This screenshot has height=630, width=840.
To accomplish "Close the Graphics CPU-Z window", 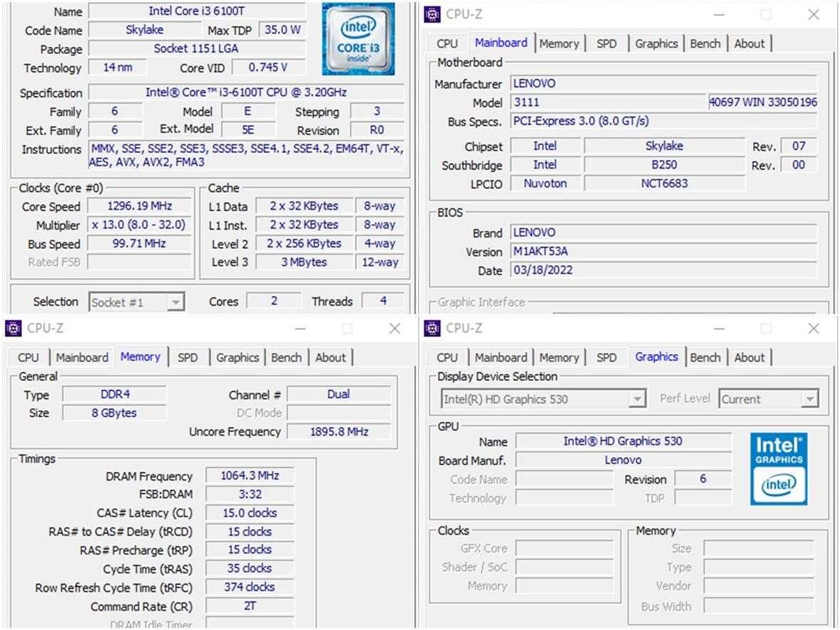I will point(813,328).
